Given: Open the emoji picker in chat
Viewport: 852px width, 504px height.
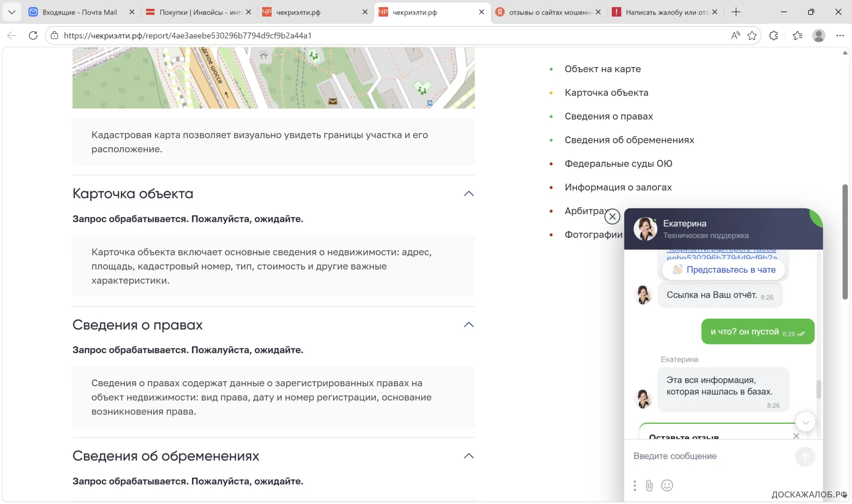Looking at the screenshot, I should tap(667, 485).
